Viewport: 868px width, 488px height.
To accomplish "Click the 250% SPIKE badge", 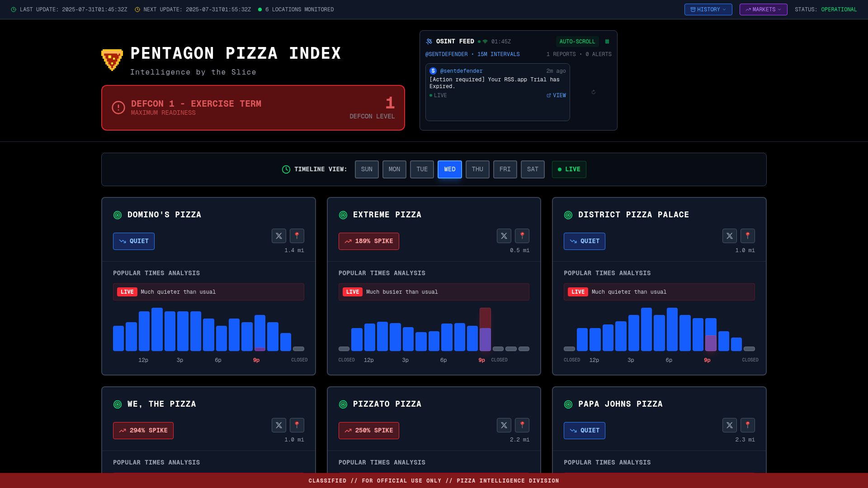I will [369, 431].
